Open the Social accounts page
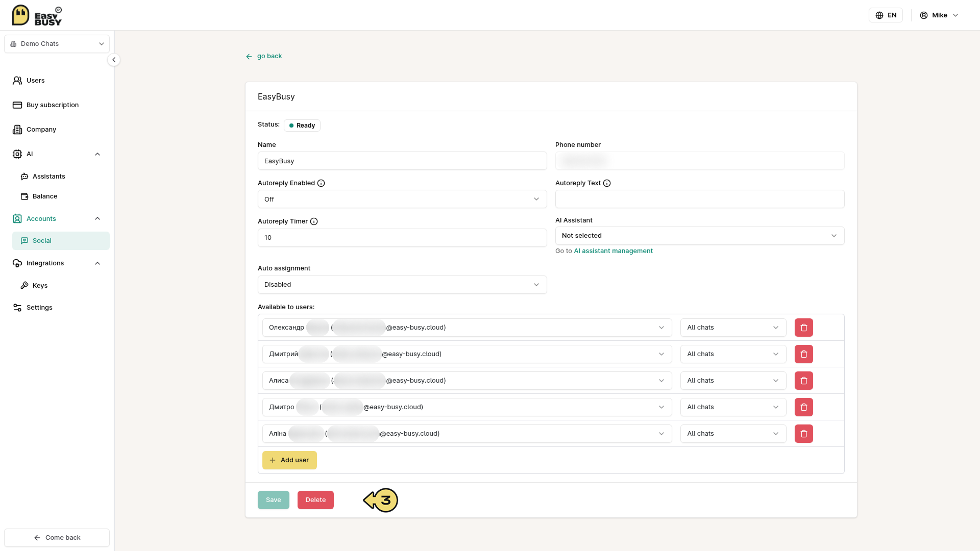The height and width of the screenshot is (551, 980). (61, 241)
